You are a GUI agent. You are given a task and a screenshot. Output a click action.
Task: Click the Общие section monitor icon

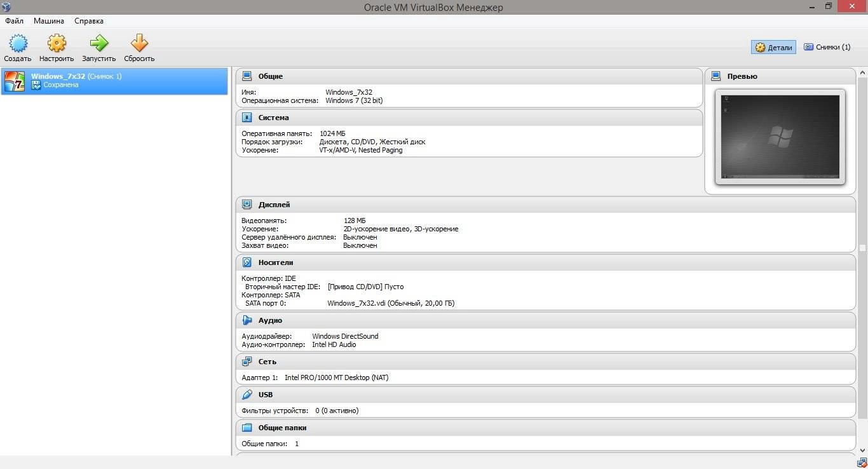click(x=247, y=76)
